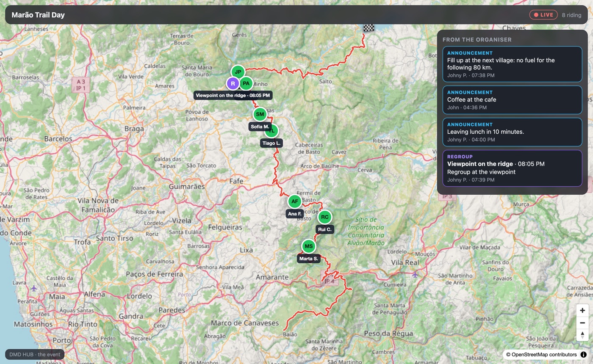Open the MS rider marker
This screenshot has width=593, height=364.
(309, 246)
